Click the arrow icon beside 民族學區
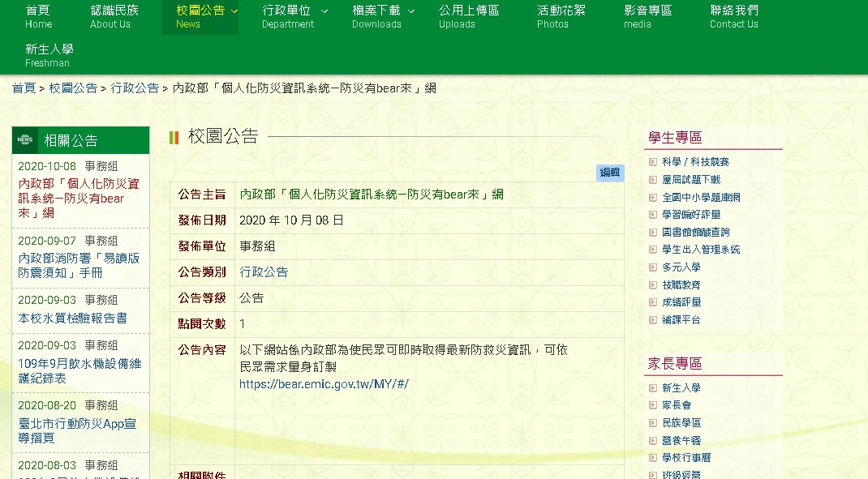The height and width of the screenshot is (479, 868). (x=653, y=423)
